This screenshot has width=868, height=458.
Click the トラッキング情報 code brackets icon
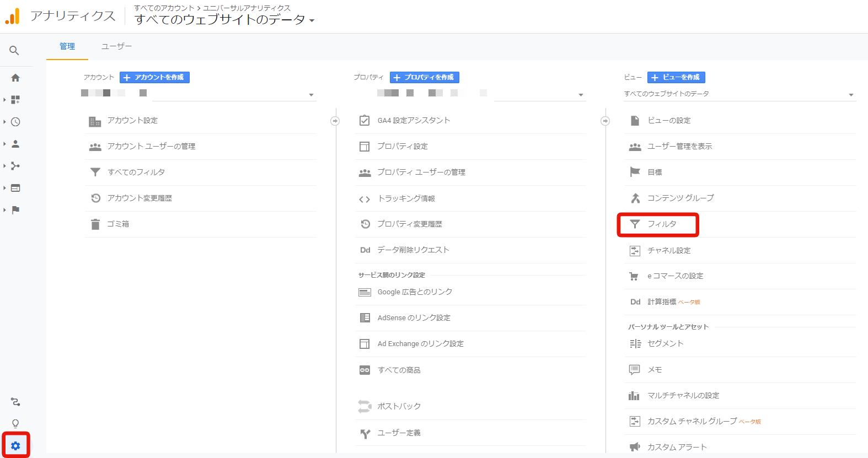365,199
